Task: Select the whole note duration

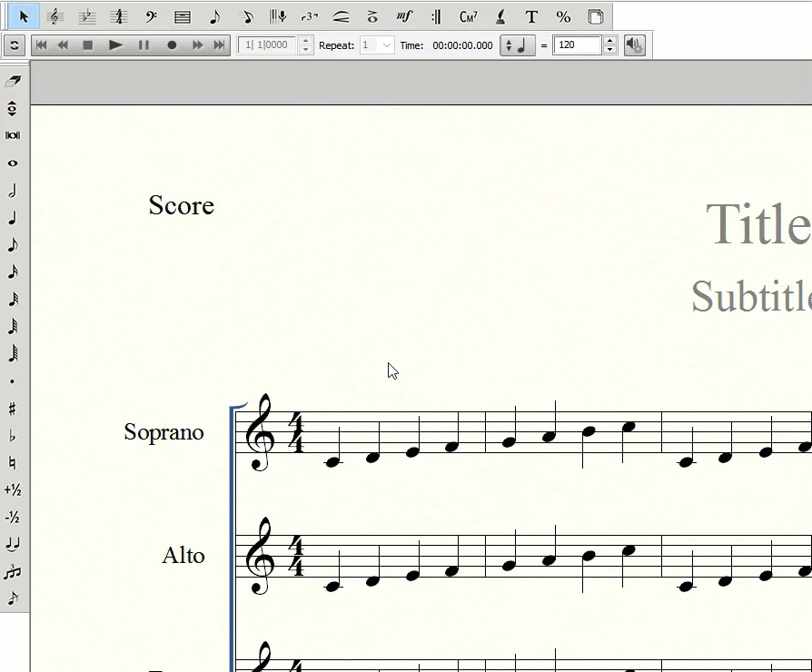Action: coord(13,163)
